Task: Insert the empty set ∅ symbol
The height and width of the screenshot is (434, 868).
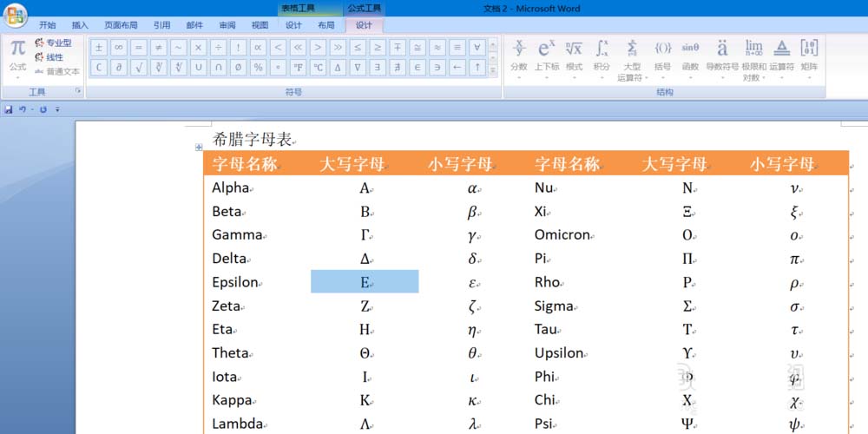Action: pos(238,68)
